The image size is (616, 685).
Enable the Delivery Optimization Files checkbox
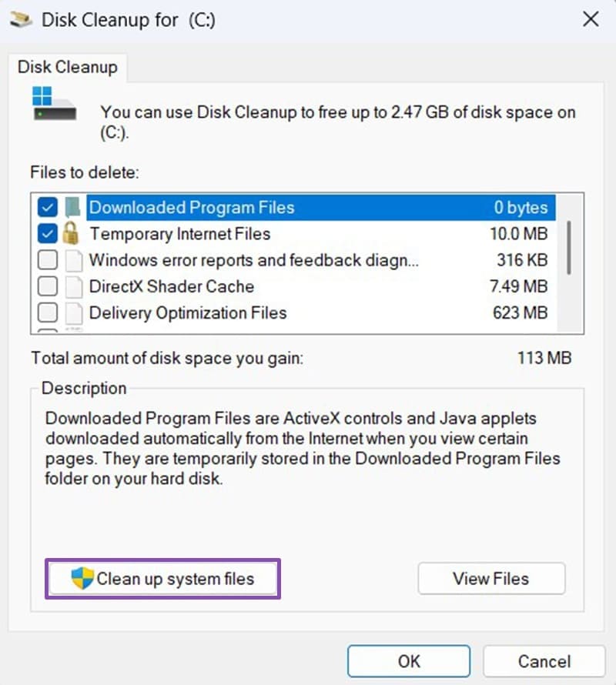pos(48,312)
